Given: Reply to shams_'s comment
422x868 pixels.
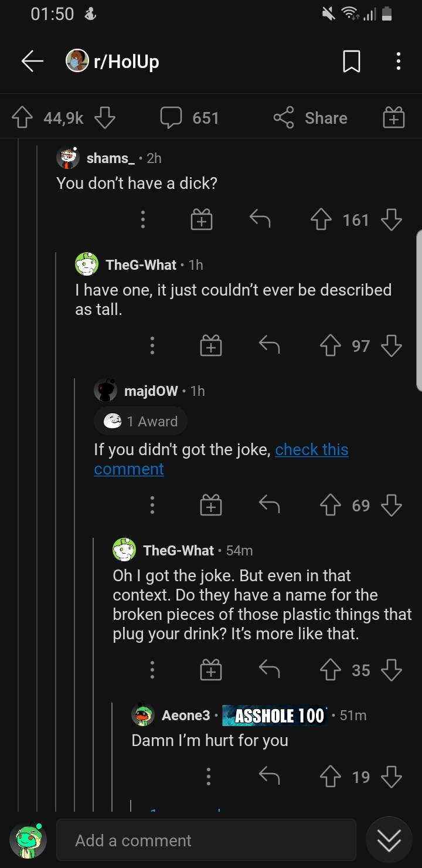Looking at the screenshot, I should (258, 219).
